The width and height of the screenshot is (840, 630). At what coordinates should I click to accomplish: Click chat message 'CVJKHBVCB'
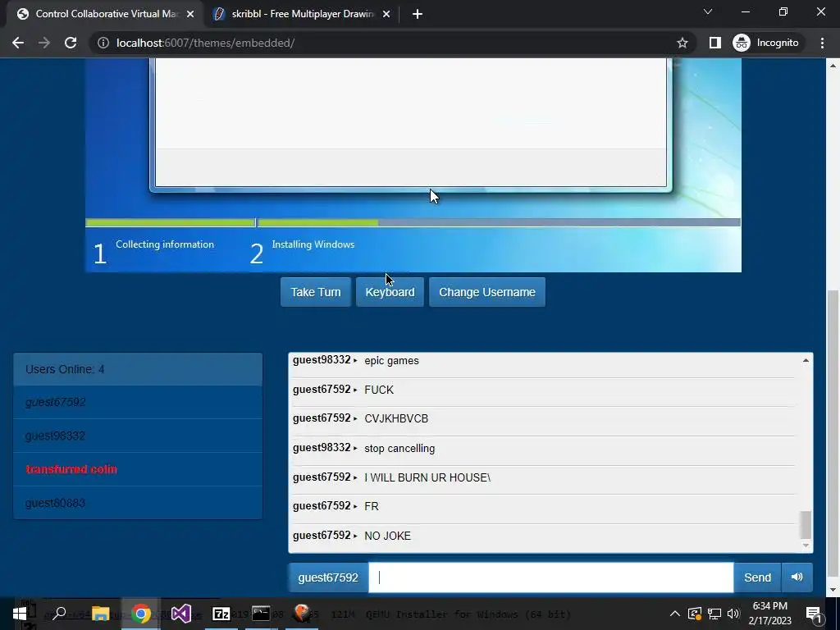pyautogui.click(x=396, y=419)
